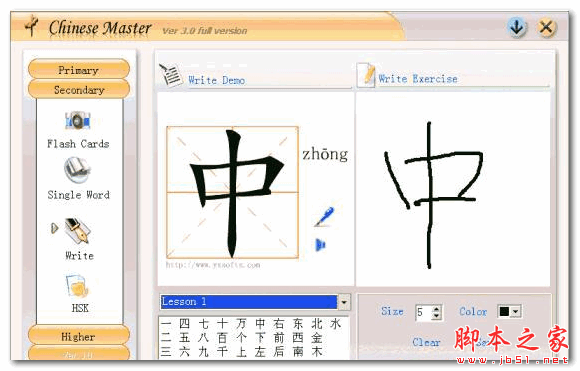580x371 pixels.
Task: Click the blue down-arrow title button
Action: (x=517, y=27)
